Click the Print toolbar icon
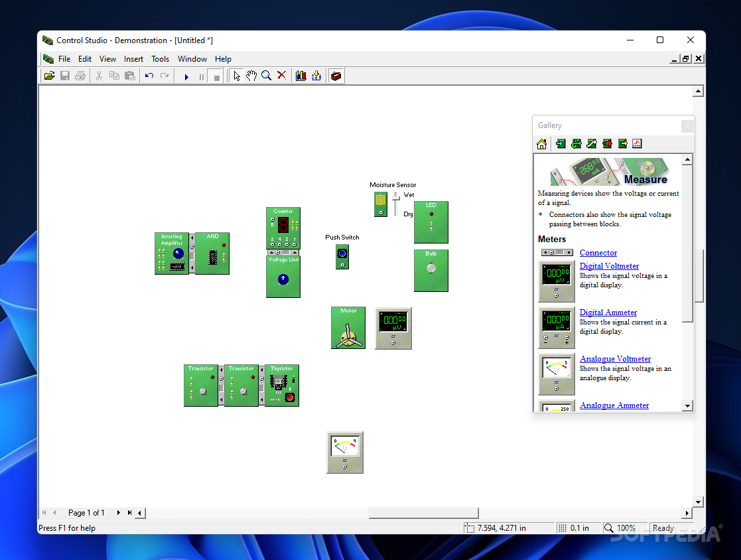The image size is (741, 560). (x=80, y=76)
